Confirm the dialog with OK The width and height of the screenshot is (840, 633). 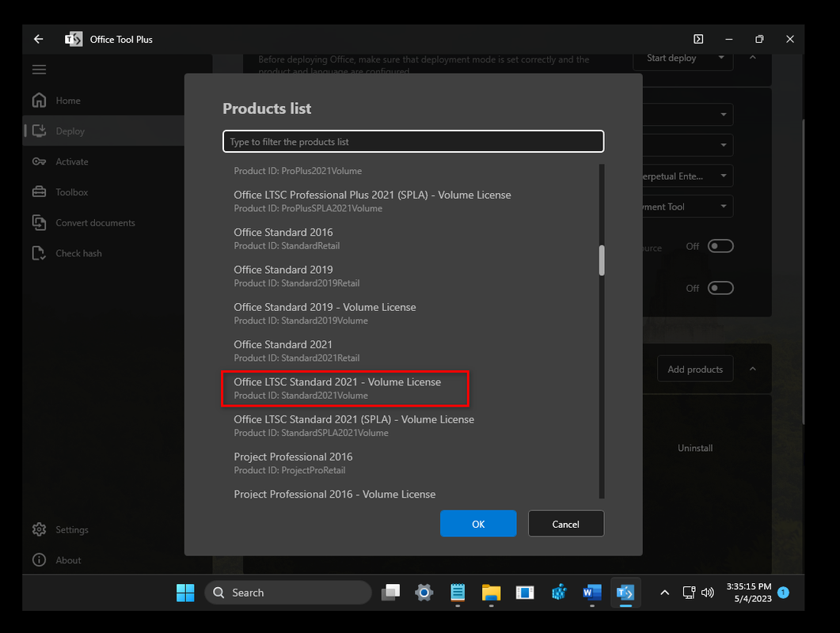pyautogui.click(x=478, y=523)
